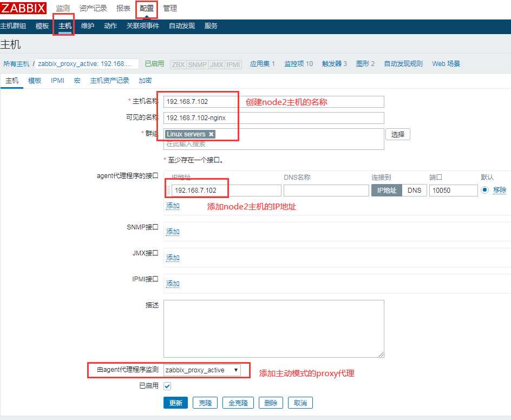Go to 自动发现 submenu
This screenshot has height=420, width=511.
[182, 26]
